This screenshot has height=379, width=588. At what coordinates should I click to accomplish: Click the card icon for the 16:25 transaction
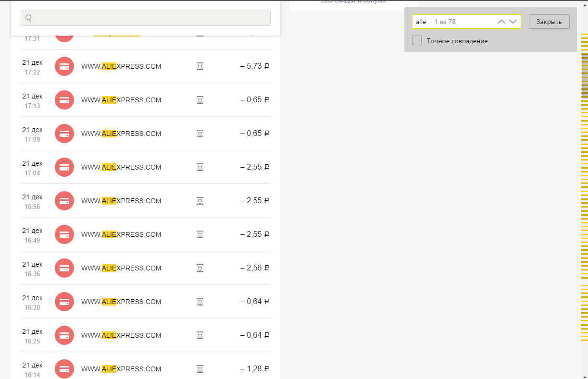[64, 335]
